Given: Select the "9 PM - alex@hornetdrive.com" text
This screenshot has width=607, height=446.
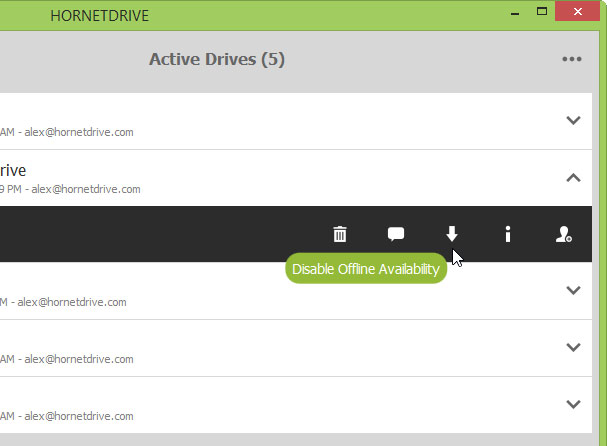Looking at the screenshot, I should 70,189.
